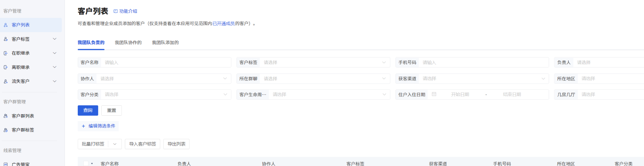Open the 客户生命周期 filter dropdown
The image size is (644, 166).
313,95
